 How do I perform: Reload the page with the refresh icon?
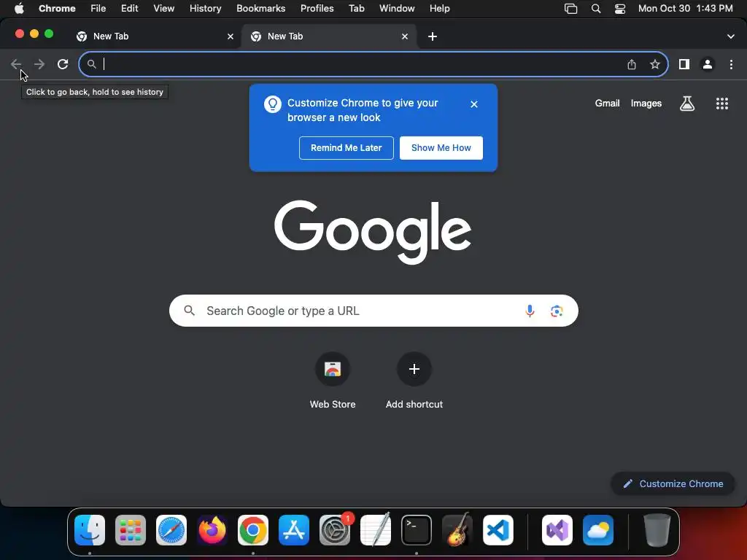pos(63,64)
